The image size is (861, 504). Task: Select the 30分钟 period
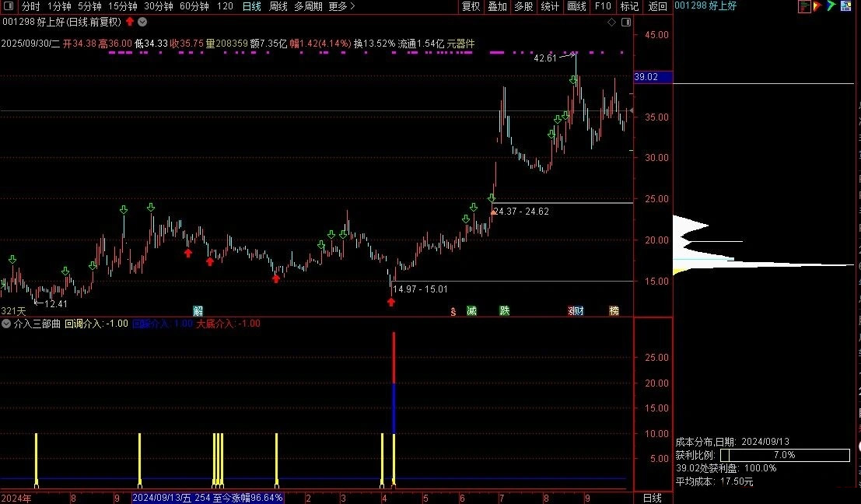coord(159,6)
